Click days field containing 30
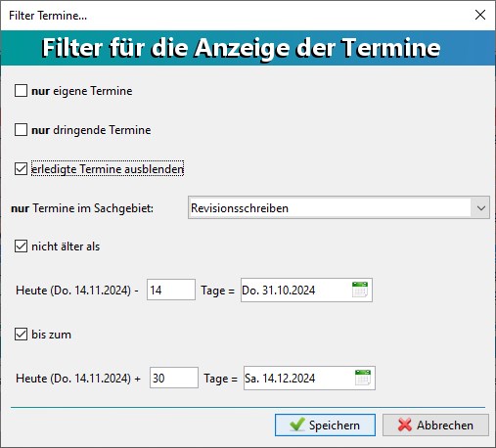Image resolution: width=496 pixels, height=448 pixels. click(174, 378)
